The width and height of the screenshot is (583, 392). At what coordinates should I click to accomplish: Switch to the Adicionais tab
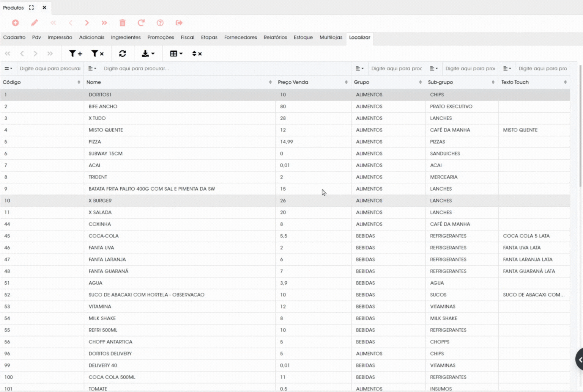tap(91, 37)
